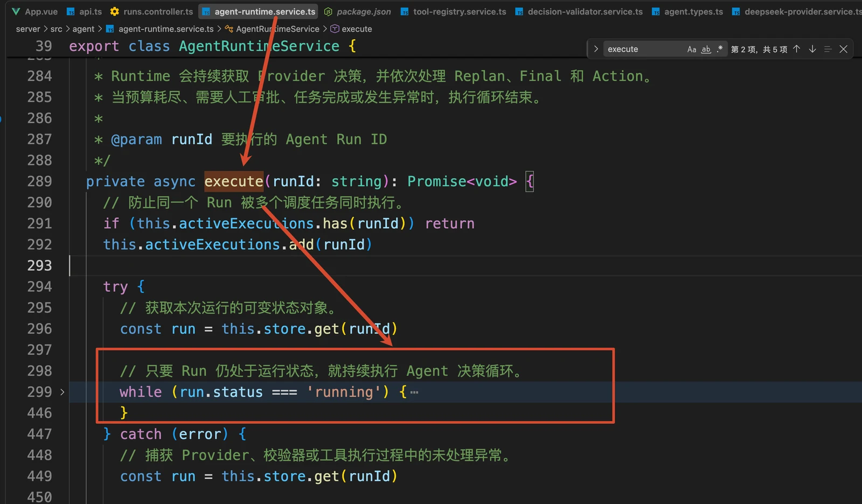This screenshot has width=862, height=504.
Task: Click 'server' in the breadcrumb path
Action: coord(28,29)
